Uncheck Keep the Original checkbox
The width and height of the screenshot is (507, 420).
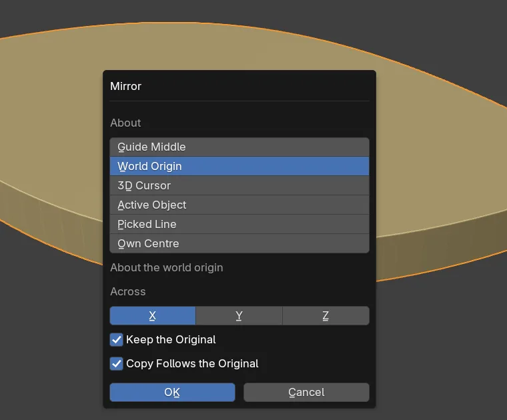116,340
